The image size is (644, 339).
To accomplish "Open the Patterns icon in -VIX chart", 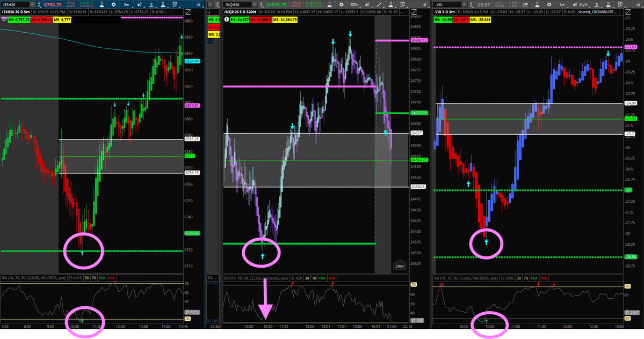I will coord(620,4).
